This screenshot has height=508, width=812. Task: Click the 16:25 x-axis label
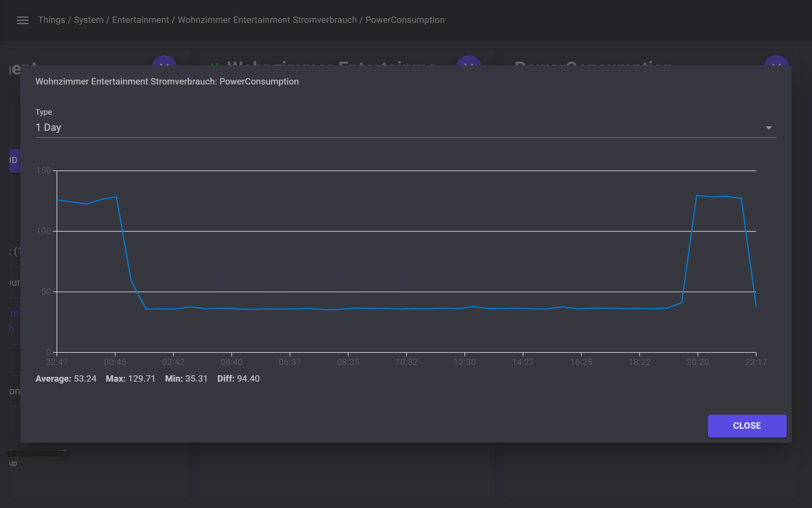[581, 362]
